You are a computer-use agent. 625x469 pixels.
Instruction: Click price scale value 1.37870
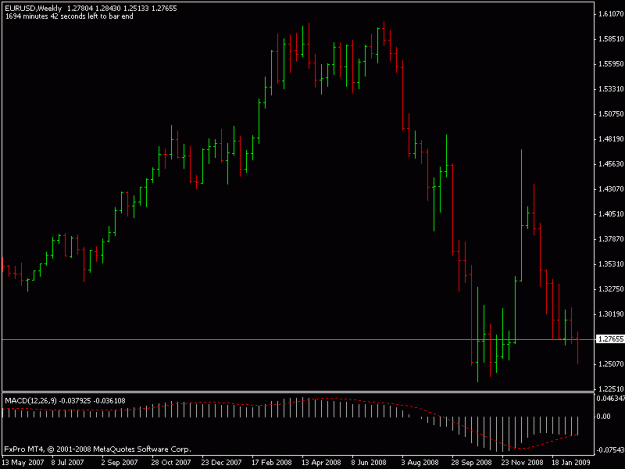[x=611, y=239]
